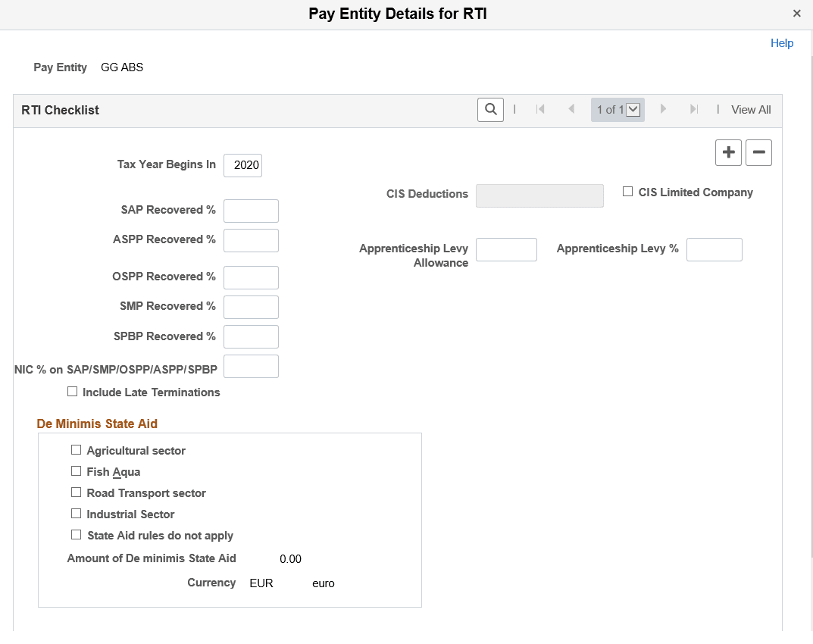Jump to last row using last-row icon
The image size is (813, 644).
694,109
